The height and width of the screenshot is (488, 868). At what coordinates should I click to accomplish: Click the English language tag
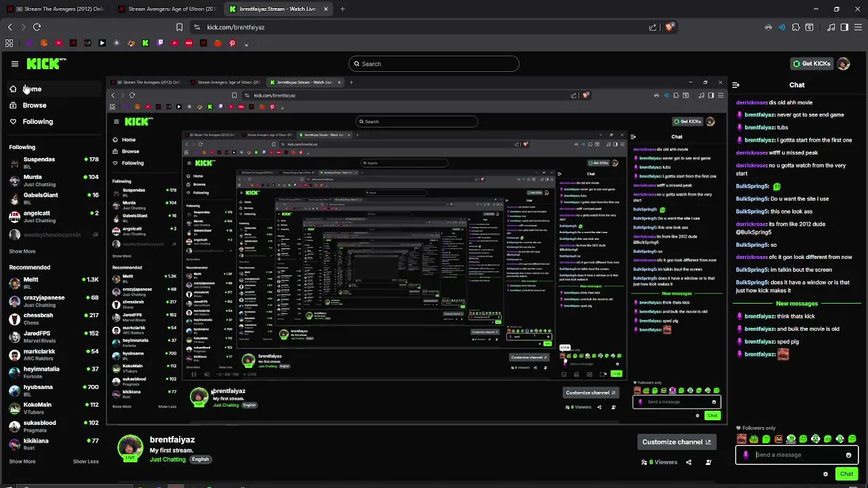tap(200, 460)
